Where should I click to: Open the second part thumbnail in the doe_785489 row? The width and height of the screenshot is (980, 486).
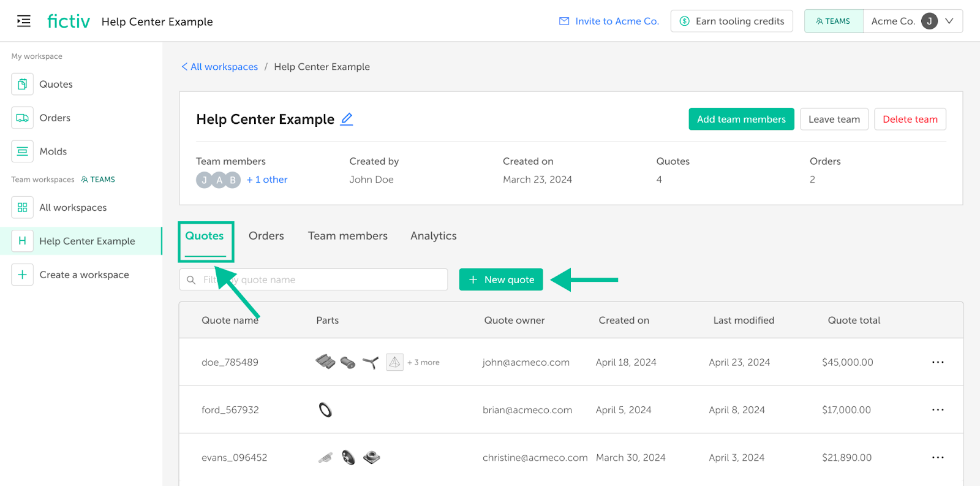[348, 363]
